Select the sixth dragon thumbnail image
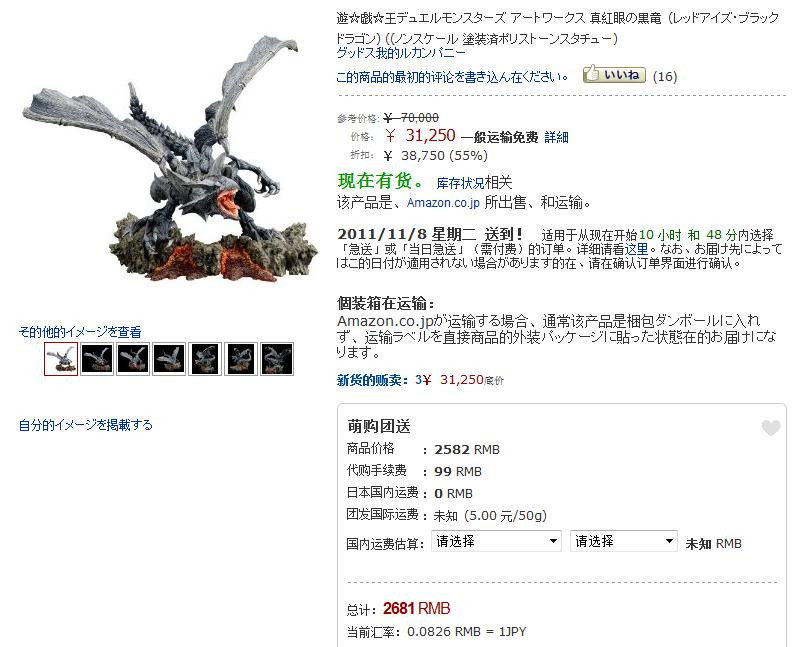Image resolution: width=799 pixels, height=647 pixels. tap(241, 359)
